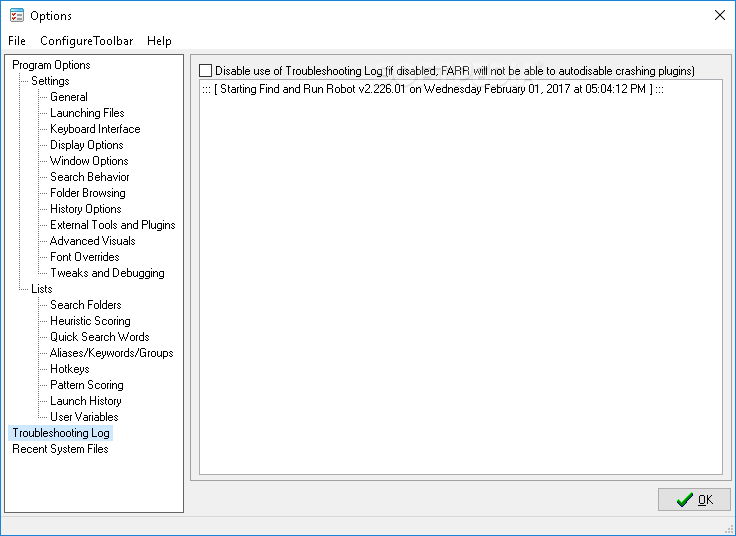
Task: Open Font Overrides settings
Action: coord(85,257)
